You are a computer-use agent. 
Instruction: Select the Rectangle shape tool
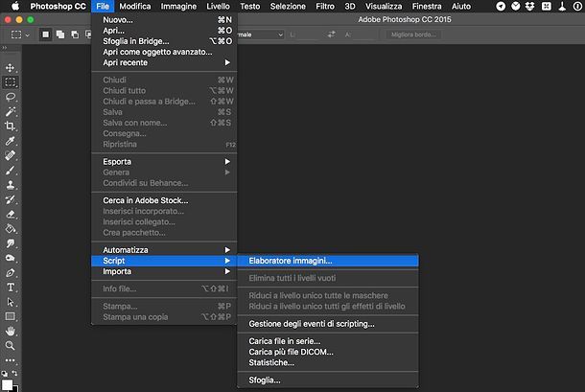click(x=11, y=316)
